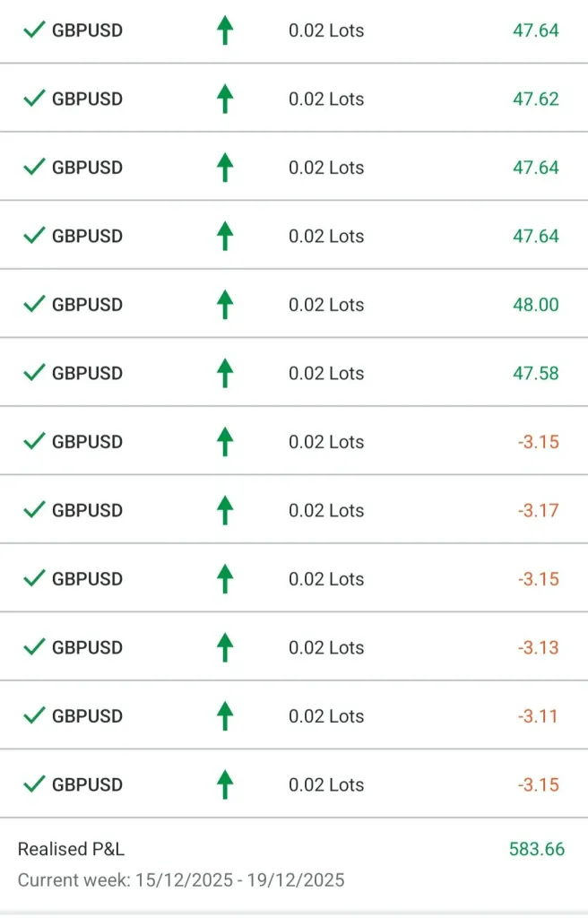
Task: Click the 47.62 profit value
Action: [535, 99]
